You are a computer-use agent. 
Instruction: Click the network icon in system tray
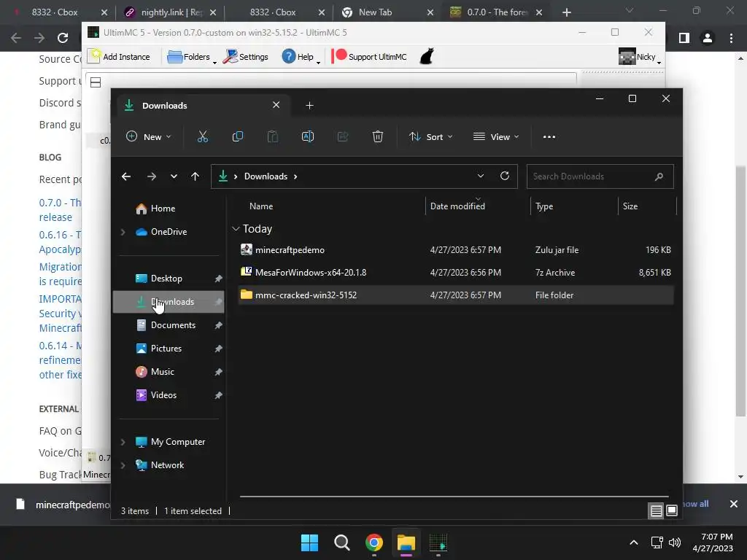(657, 542)
